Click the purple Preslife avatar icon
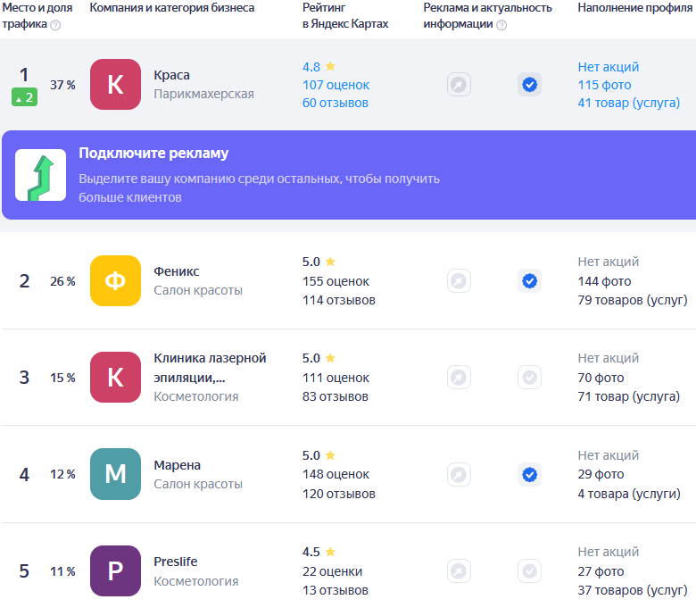 115,571
